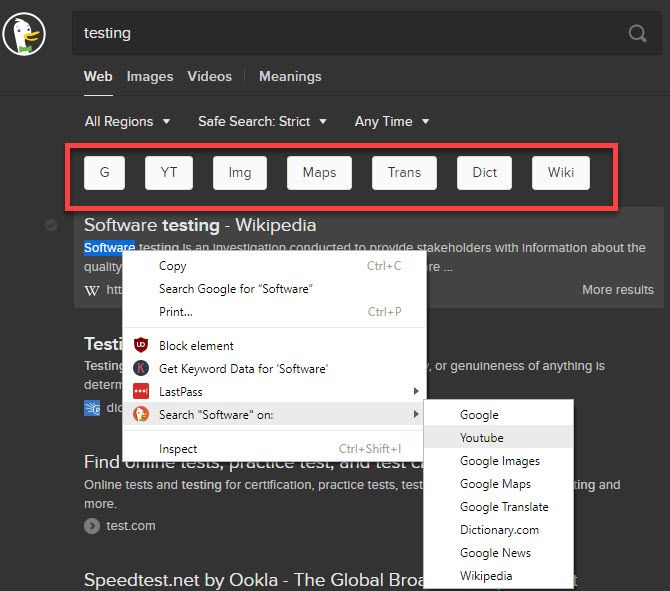
Task: Click the YT shortcut button
Action: 169,173
